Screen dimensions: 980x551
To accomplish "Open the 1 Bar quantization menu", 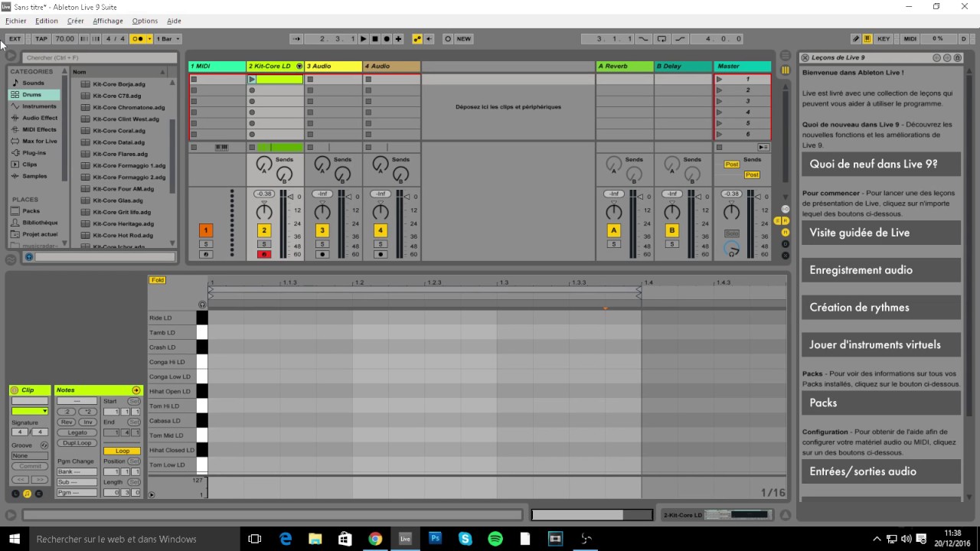I will [x=168, y=38].
